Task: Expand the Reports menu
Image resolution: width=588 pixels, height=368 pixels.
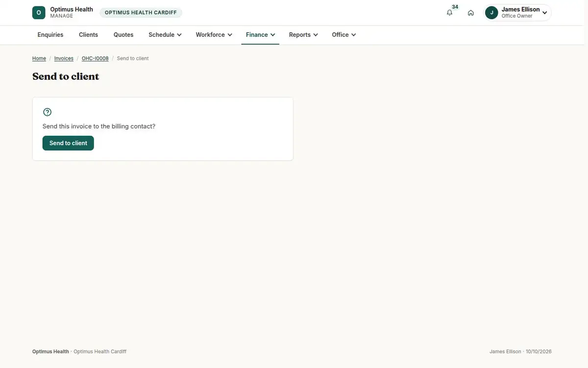Action: [303, 35]
